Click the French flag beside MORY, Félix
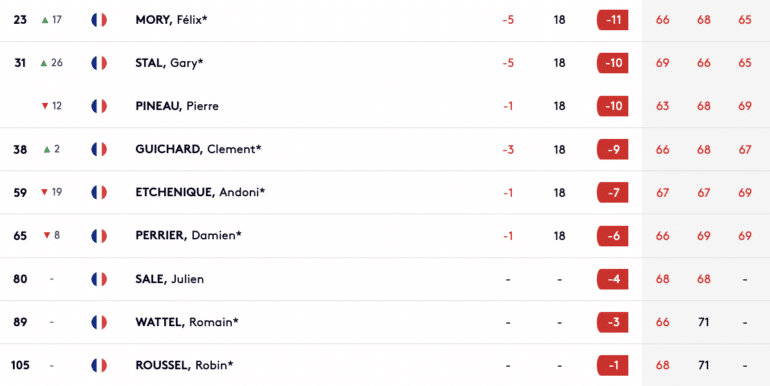770x386 pixels. 99,20
